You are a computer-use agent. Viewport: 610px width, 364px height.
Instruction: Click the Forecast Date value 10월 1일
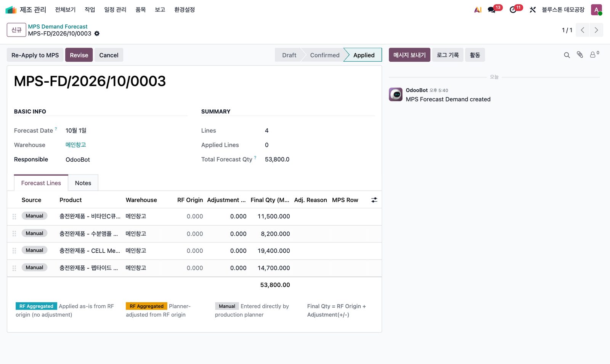click(76, 130)
